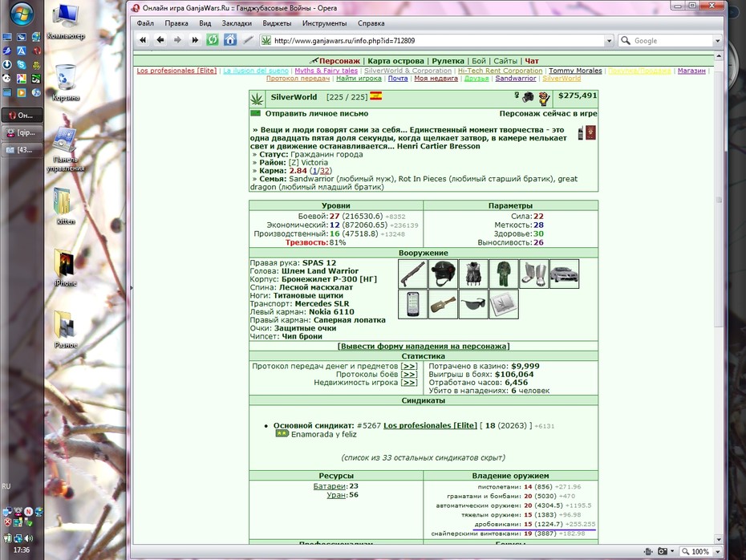Open the Mercedes SLR car item icon
The width and height of the screenshot is (746, 560).
click(x=564, y=274)
